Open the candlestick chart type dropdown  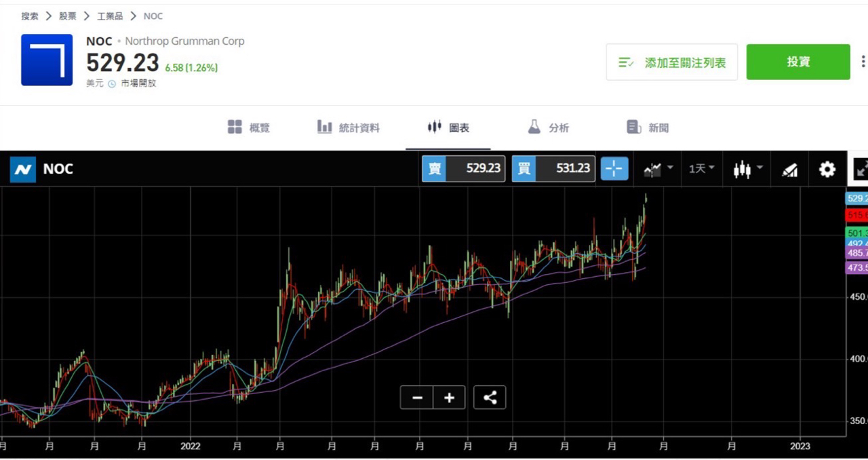click(748, 169)
